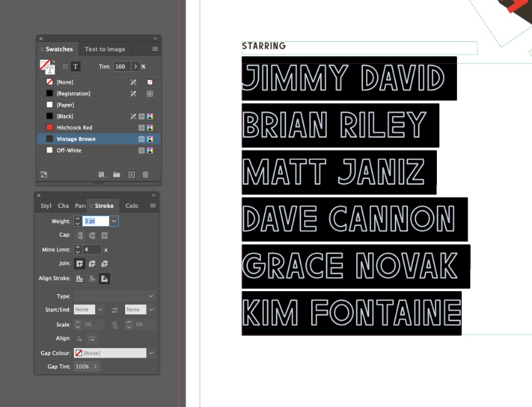Select Formatting affects text T button

pos(75,66)
